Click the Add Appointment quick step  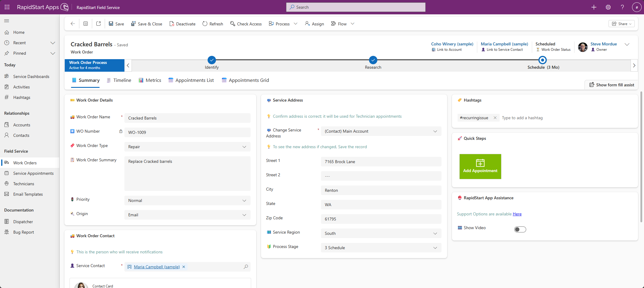pos(480,166)
